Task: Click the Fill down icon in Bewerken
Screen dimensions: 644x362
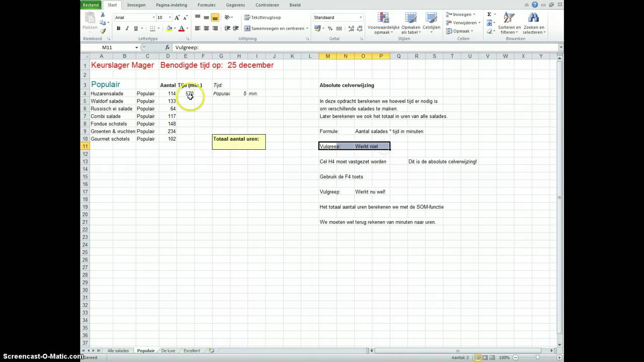Action: 490,23
